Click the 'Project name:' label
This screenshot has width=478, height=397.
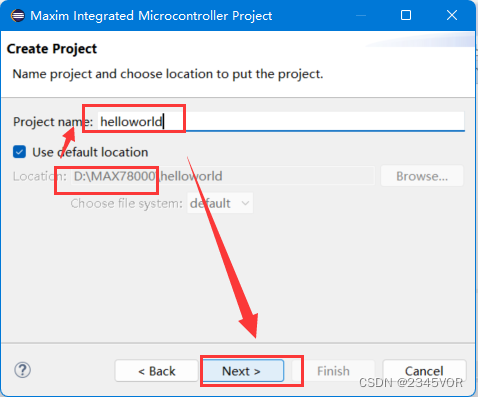[53, 122]
